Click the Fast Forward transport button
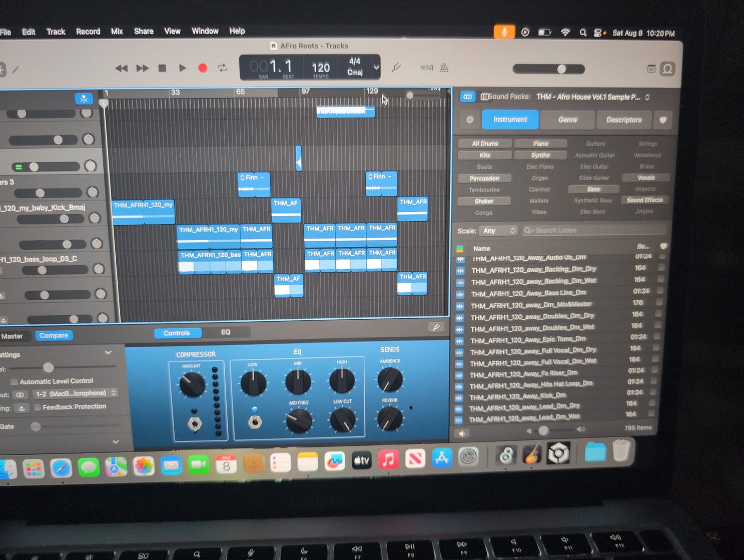 [142, 68]
